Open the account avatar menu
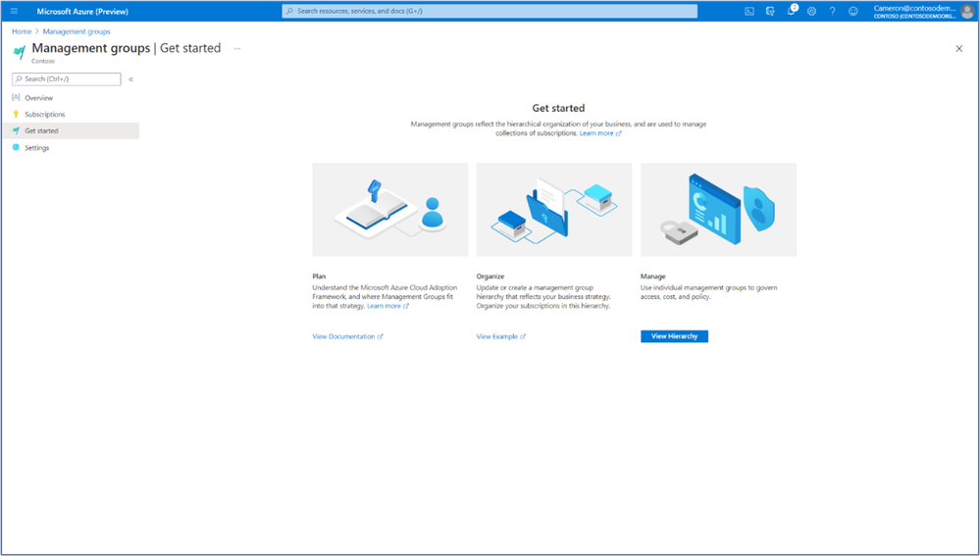The width and height of the screenshot is (980, 556). pyautogui.click(x=967, y=11)
